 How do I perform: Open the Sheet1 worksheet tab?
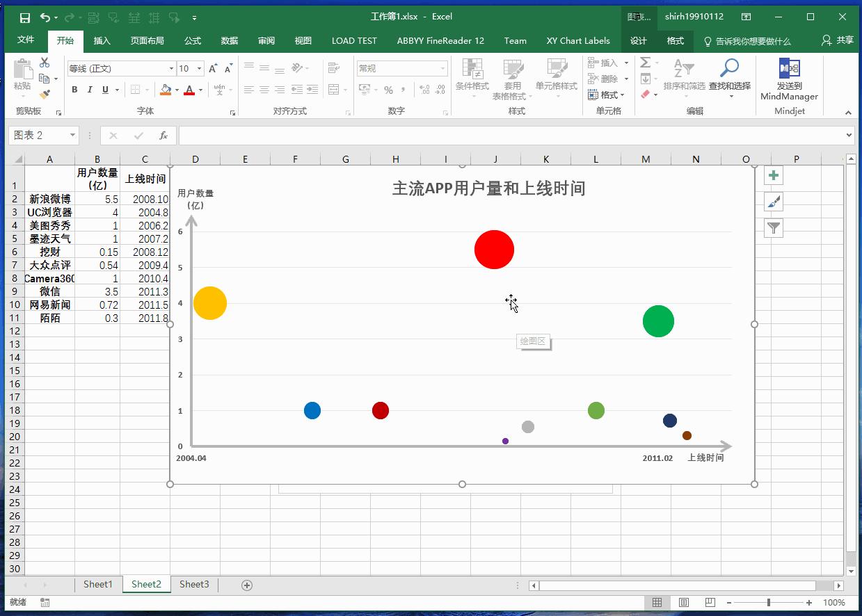[x=98, y=584]
